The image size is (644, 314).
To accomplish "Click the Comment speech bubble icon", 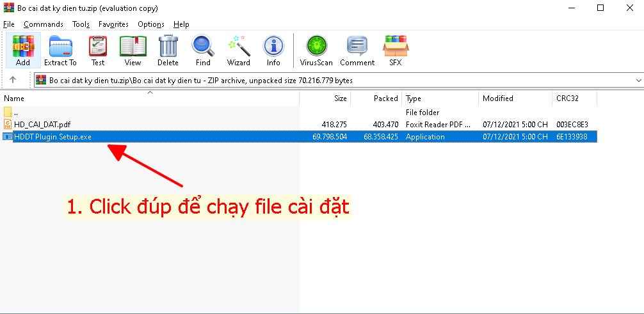I will pyautogui.click(x=357, y=50).
